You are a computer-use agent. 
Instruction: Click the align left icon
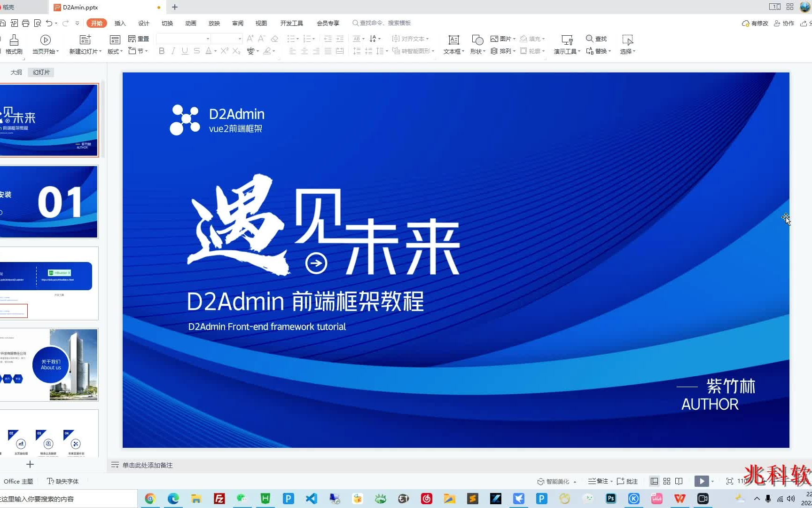pos(292,51)
